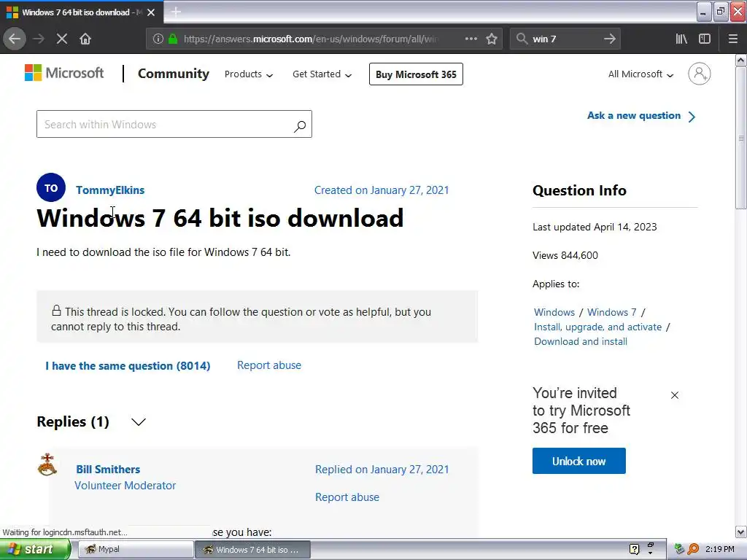Stop loading the page with X button
The height and width of the screenshot is (560, 747).
tap(62, 39)
